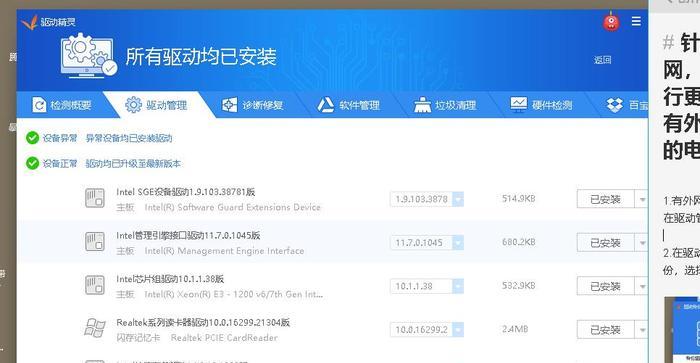Expand arrow next to Realtek 已安装
Image resolution: width=700 pixels, height=363 pixels.
coord(642,330)
